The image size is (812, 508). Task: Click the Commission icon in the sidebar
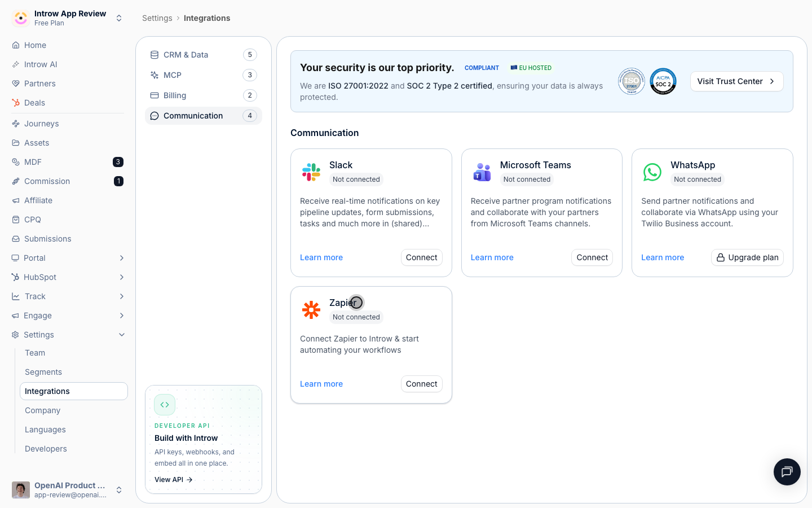click(16, 181)
